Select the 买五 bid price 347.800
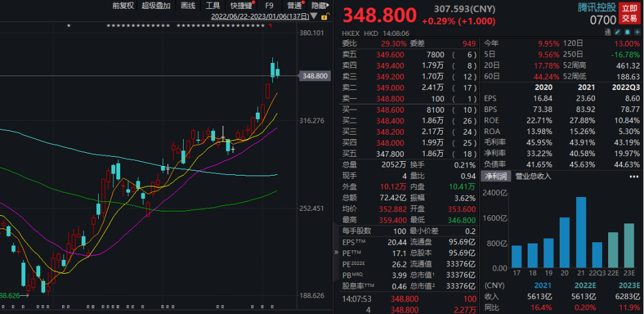Screen dimensions: 644x314 click(390, 154)
